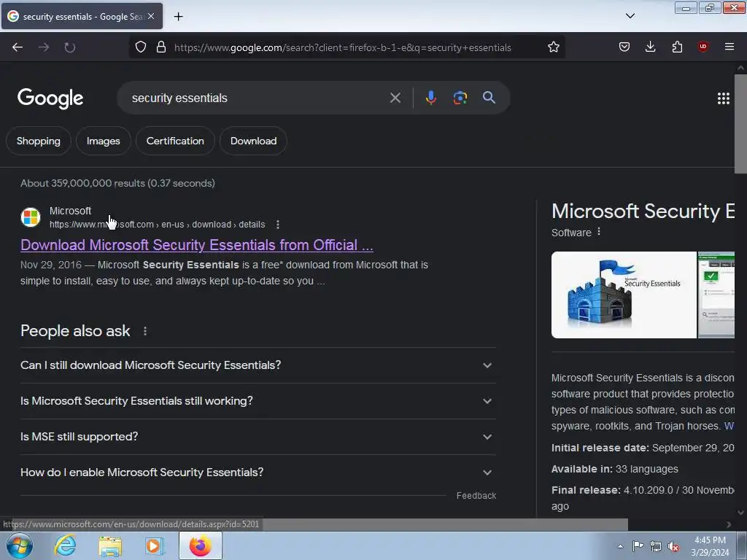Open options dots next to Software label

click(x=599, y=232)
